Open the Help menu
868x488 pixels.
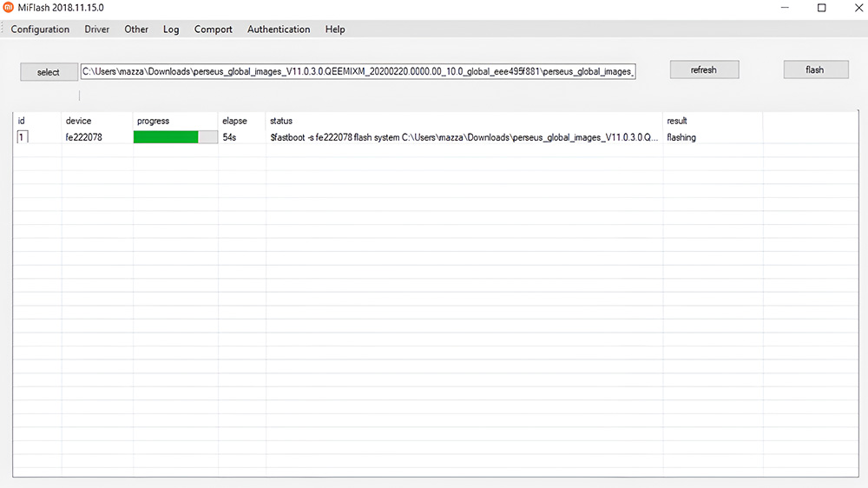(x=335, y=30)
